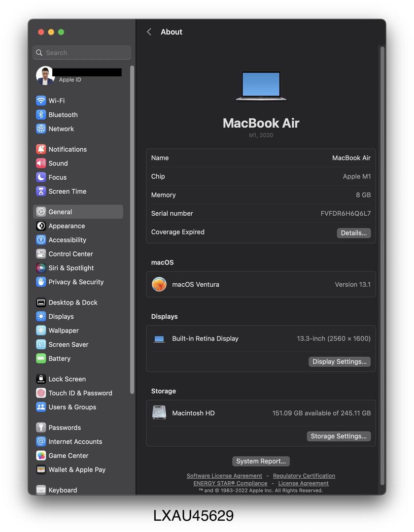Select the Accessibility icon

41,240
